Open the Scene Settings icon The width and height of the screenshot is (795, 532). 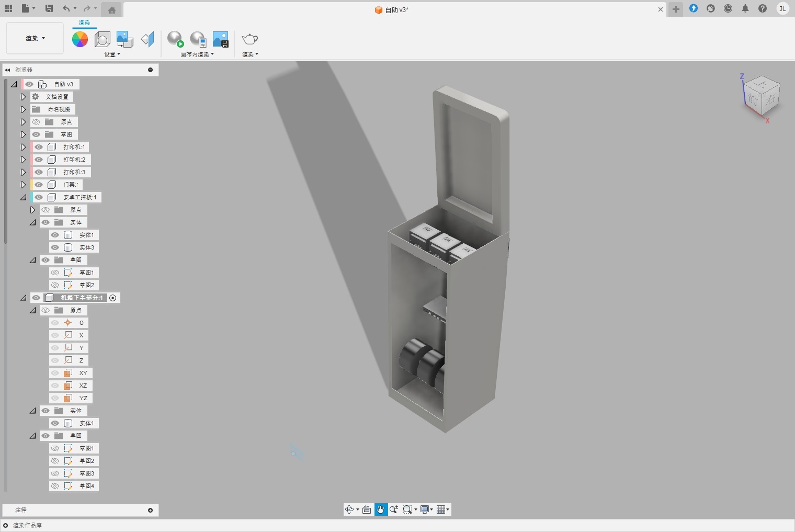(x=103, y=39)
